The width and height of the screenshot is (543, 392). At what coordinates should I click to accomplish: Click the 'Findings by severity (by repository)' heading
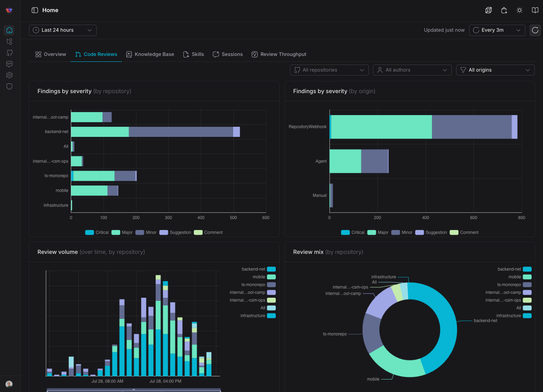(x=84, y=91)
